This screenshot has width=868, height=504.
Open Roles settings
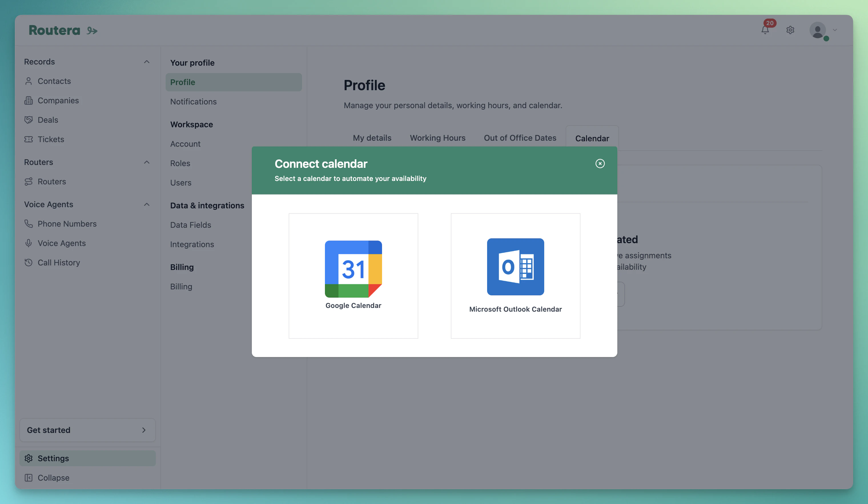tap(180, 163)
